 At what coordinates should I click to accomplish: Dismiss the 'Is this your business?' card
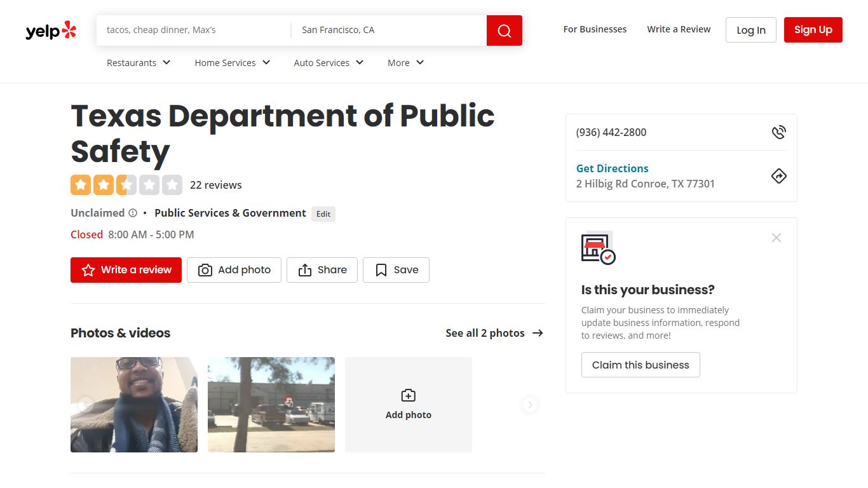coord(776,238)
